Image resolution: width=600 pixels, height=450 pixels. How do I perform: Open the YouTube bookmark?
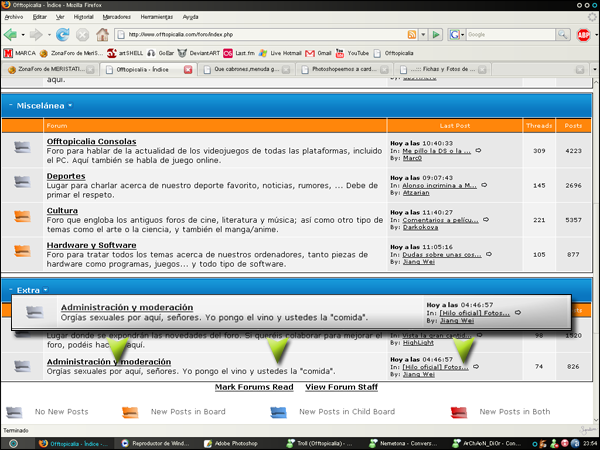(x=357, y=53)
